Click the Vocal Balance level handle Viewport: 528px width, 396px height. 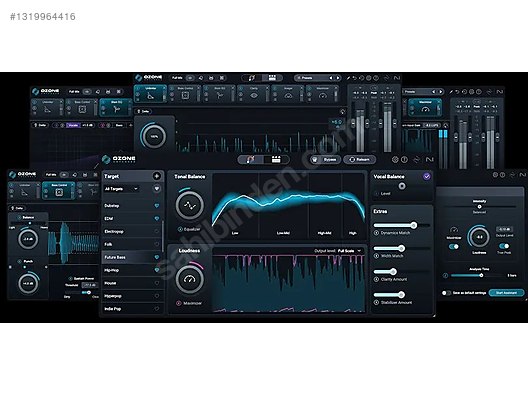pos(402,186)
